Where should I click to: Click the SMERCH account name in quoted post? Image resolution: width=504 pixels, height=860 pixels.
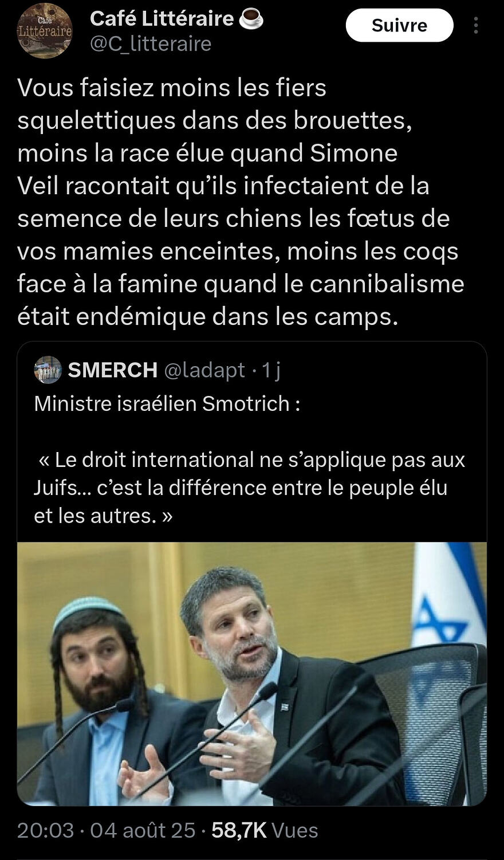(x=112, y=370)
